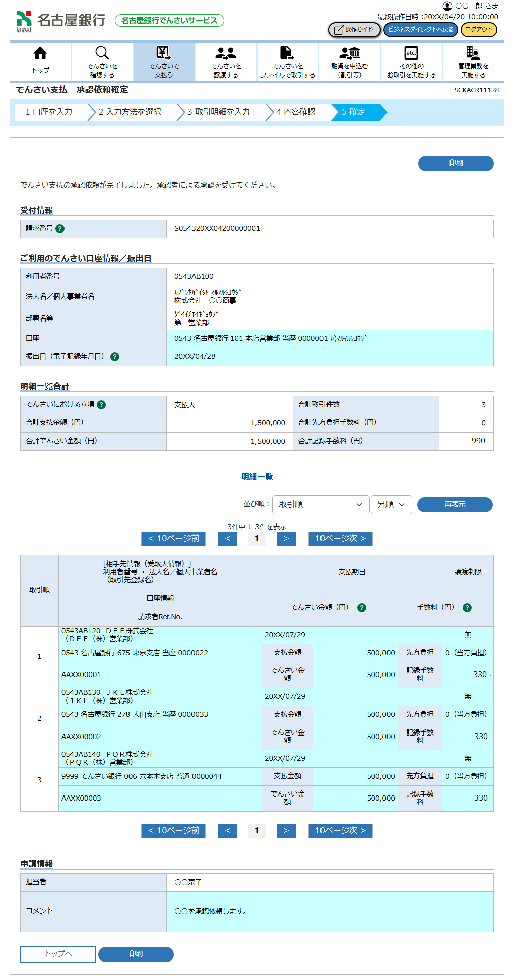Screen dimensions: 514x980
Task: Click the page number 1 field above table
Action: [256, 539]
